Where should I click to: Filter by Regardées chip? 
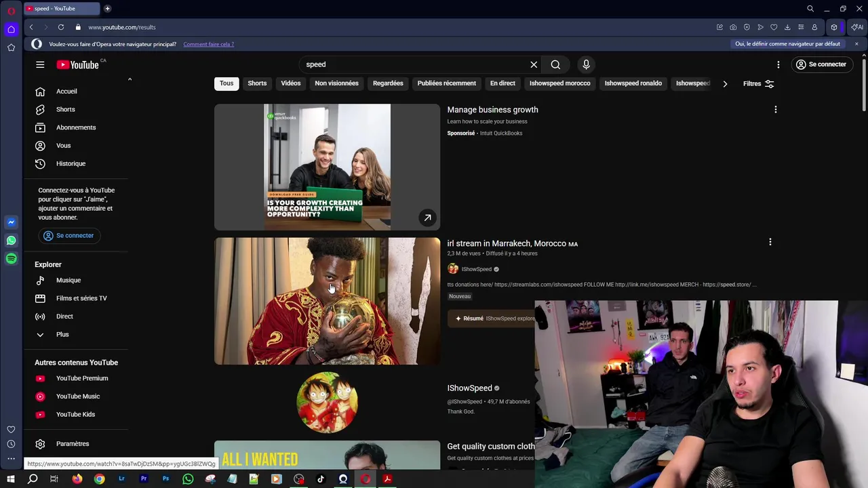pos(388,83)
